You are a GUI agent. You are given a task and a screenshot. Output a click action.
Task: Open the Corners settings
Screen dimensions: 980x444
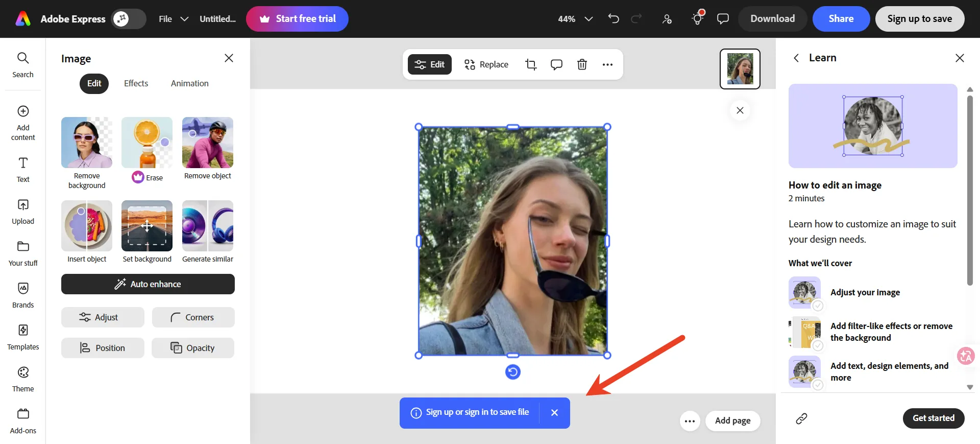tap(193, 317)
